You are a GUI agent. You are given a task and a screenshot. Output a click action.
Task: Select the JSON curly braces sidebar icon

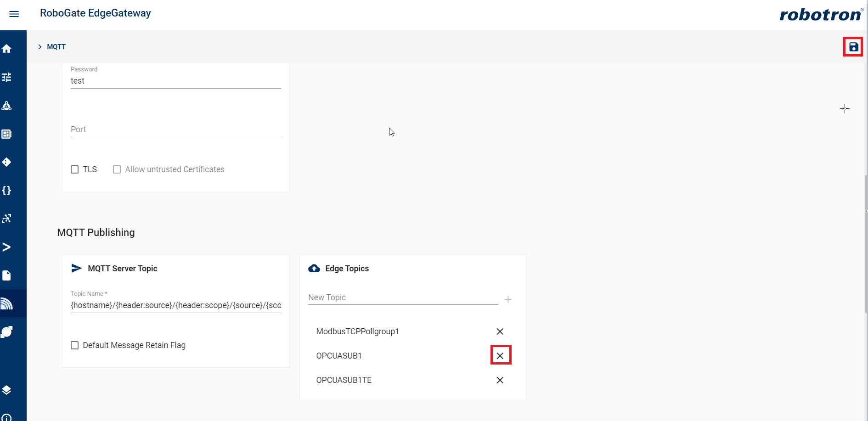(x=6, y=191)
